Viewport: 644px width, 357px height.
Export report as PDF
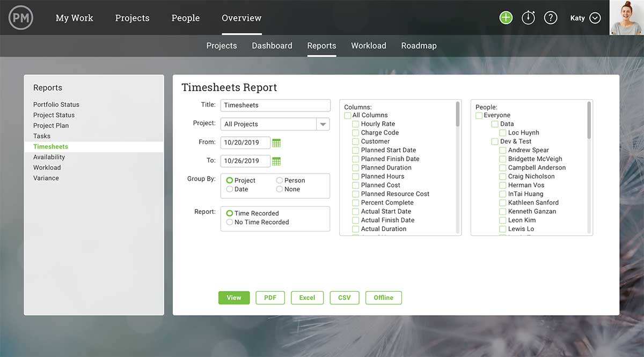pyautogui.click(x=270, y=297)
